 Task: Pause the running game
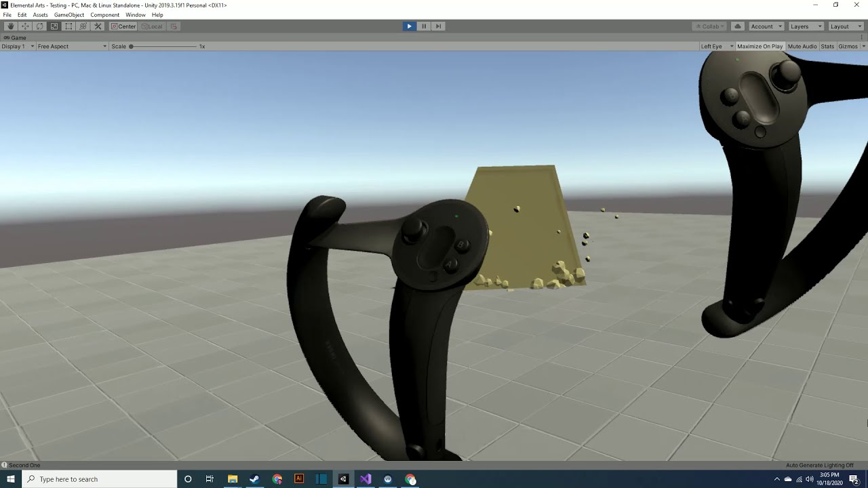424,26
